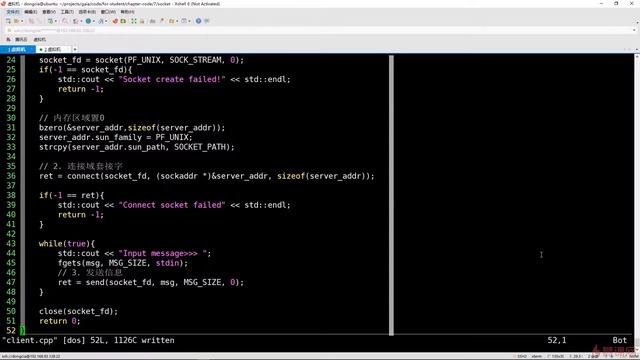Click the tab list arrow at far right

click(x=636, y=49)
